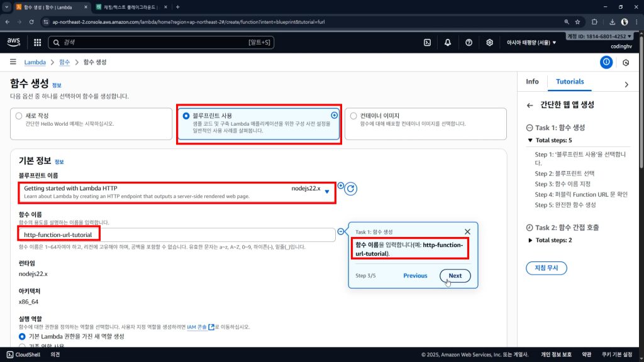Screen dimensions: 644x362
Task: Click 정보 link next to 기본 정보
Action: coord(59,162)
